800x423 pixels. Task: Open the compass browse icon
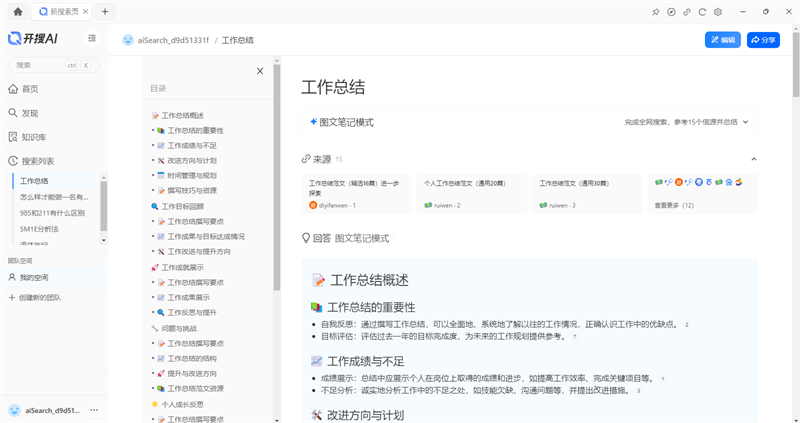pos(671,12)
